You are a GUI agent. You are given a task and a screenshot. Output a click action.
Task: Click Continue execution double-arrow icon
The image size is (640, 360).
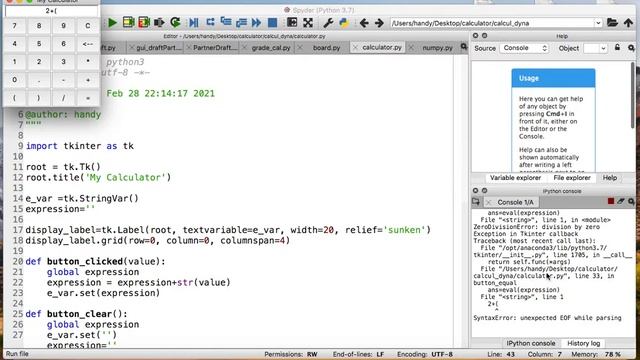pos(256,22)
